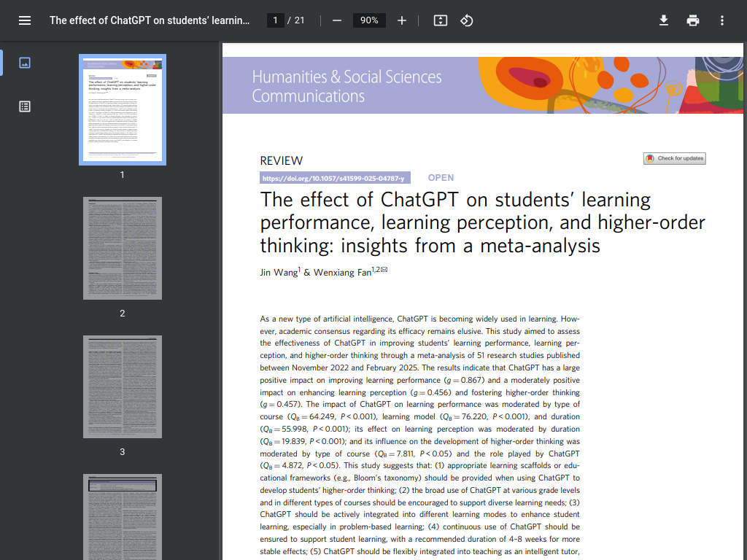The image size is (747, 560).
Task: Jump to the page 2 thumbnail
Action: tap(123, 248)
